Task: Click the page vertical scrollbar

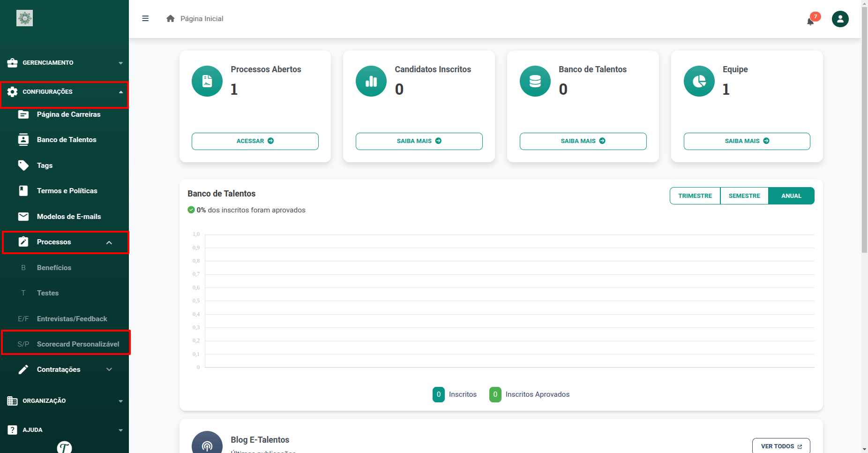Action: [x=864, y=141]
